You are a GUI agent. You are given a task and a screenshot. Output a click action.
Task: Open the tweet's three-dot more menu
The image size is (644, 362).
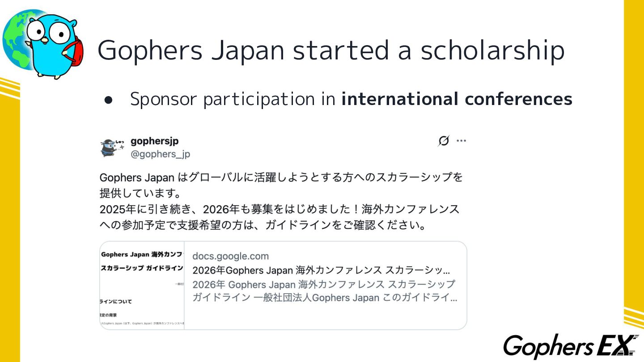[x=461, y=141]
